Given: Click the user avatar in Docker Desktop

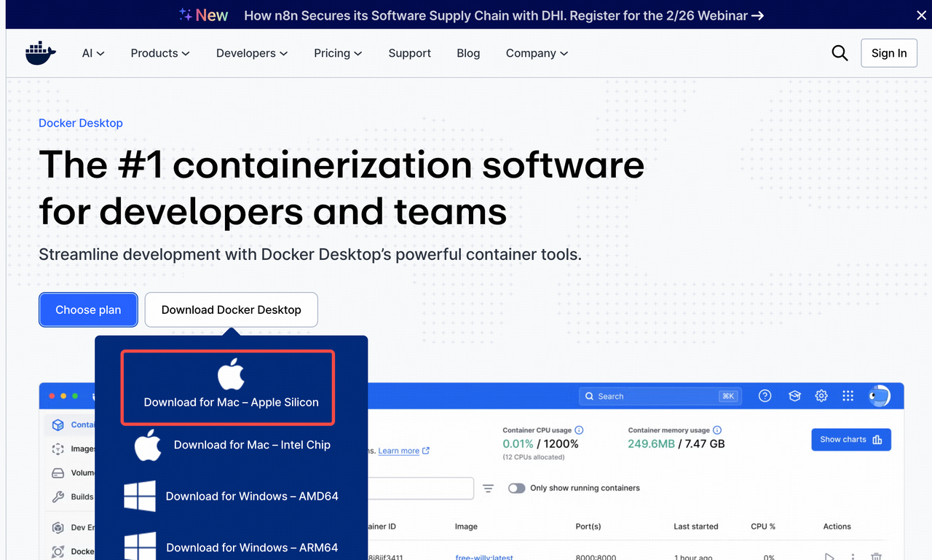Looking at the screenshot, I should 880,396.
